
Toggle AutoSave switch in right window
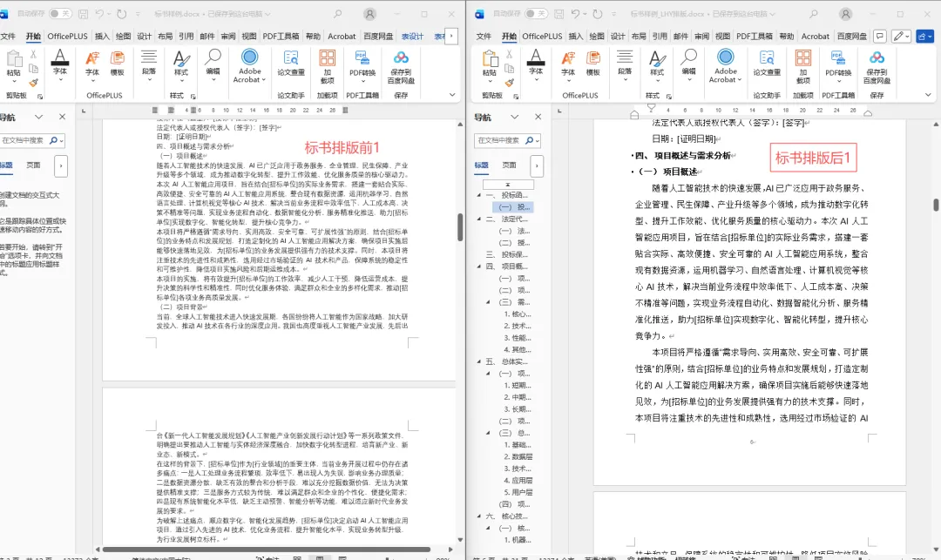click(x=536, y=13)
